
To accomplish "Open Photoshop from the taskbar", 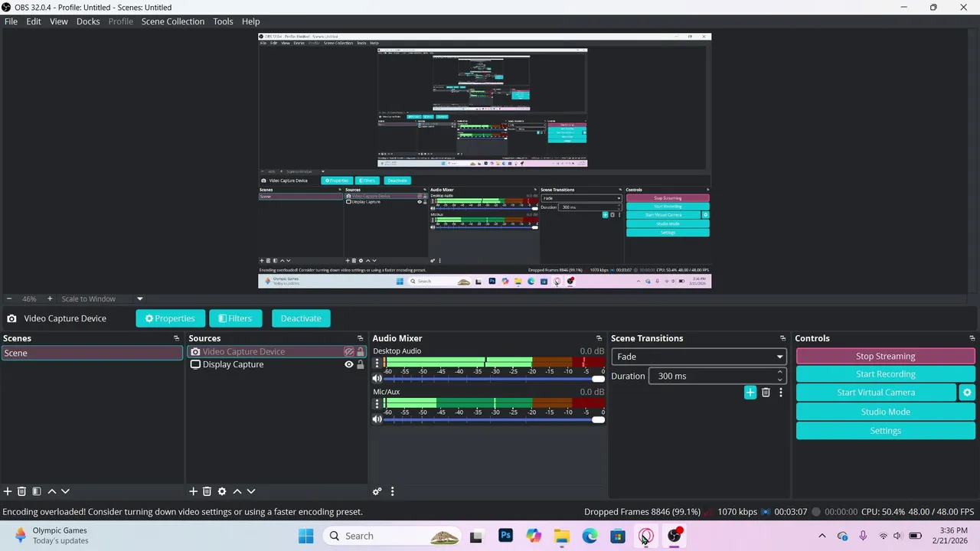I will [x=505, y=536].
